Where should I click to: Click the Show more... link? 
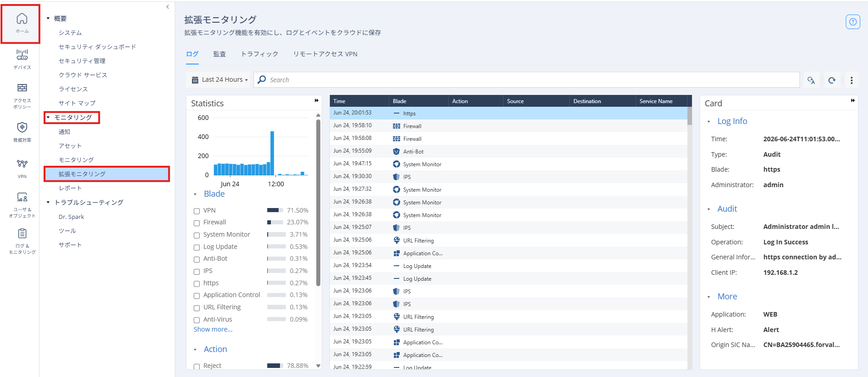(213, 329)
